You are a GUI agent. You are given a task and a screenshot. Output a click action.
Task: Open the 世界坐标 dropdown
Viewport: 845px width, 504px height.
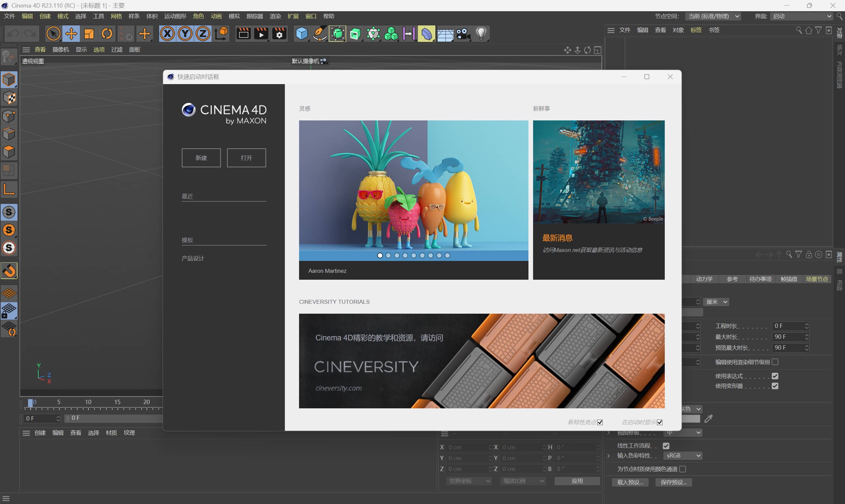[x=469, y=481]
